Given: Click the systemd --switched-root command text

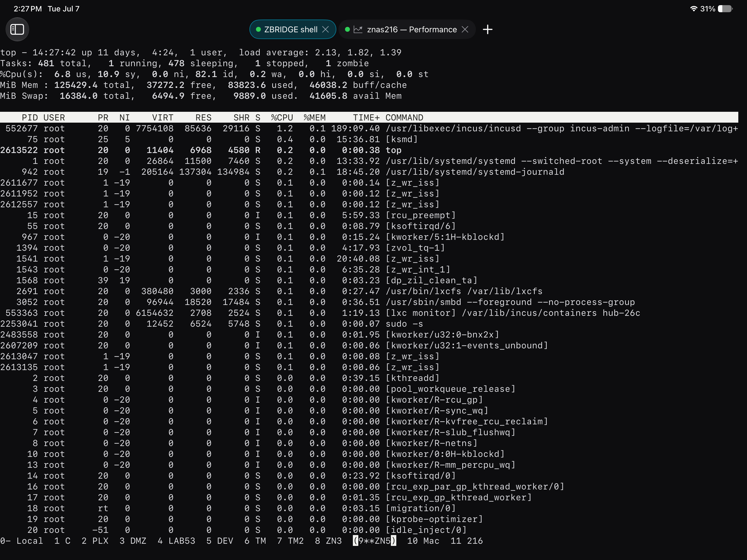Looking at the screenshot, I should 562,161.
